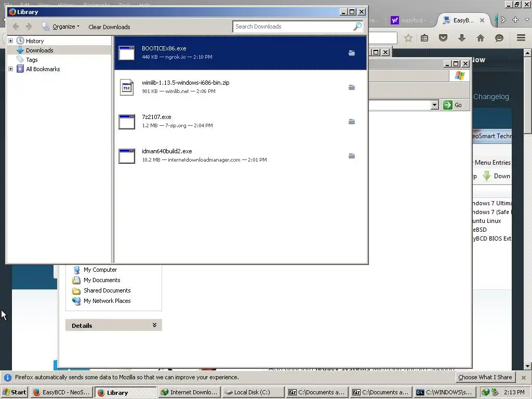This screenshot has width=532, height=399.
Task: Expand the Details panel chevron
Action: click(154, 325)
